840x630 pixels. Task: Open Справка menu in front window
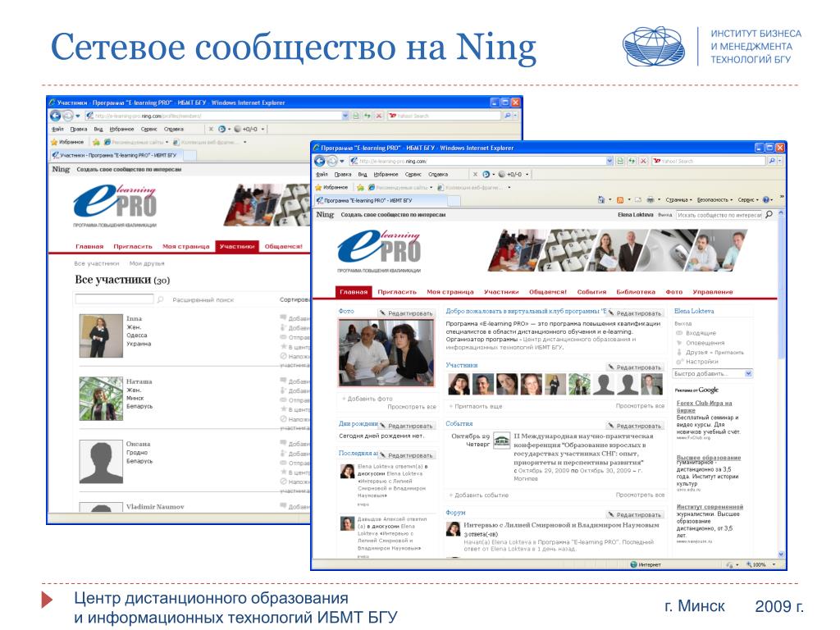coord(438,174)
